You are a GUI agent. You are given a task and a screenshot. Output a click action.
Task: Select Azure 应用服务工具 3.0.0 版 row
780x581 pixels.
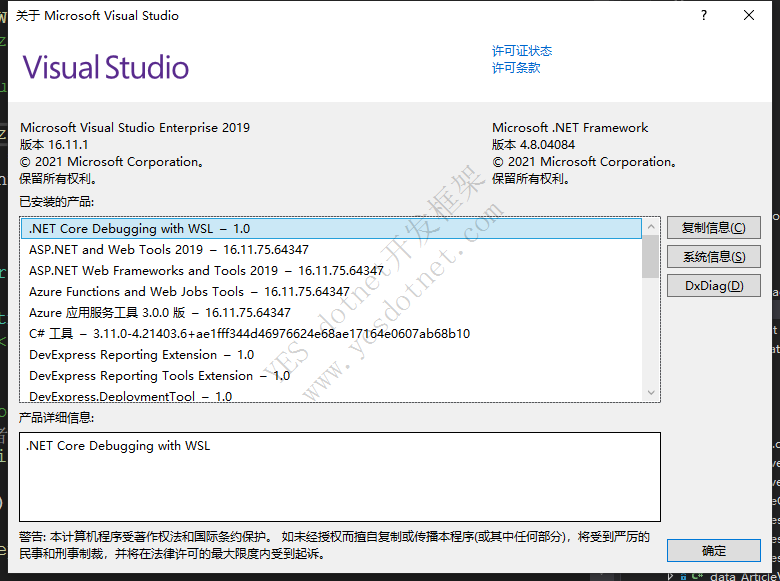point(331,312)
